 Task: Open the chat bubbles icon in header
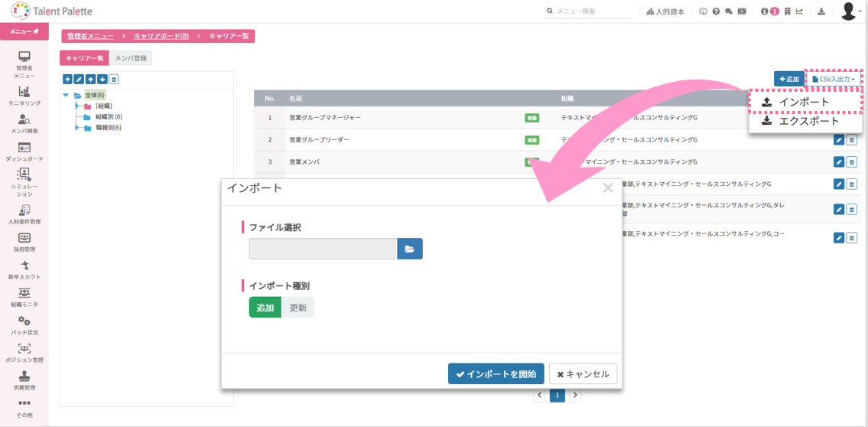(x=729, y=11)
